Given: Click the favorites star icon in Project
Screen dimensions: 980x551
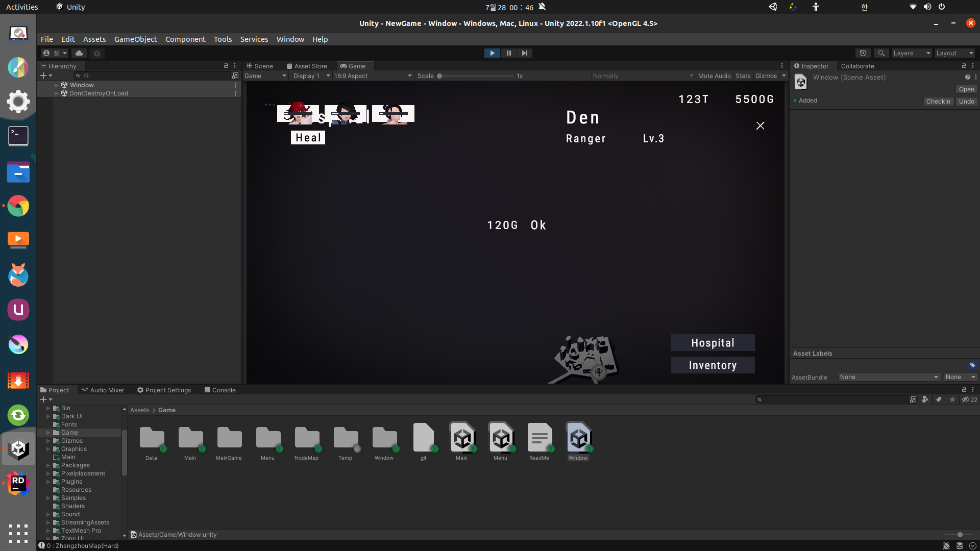Looking at the screenshot, I should coord(952,399).
